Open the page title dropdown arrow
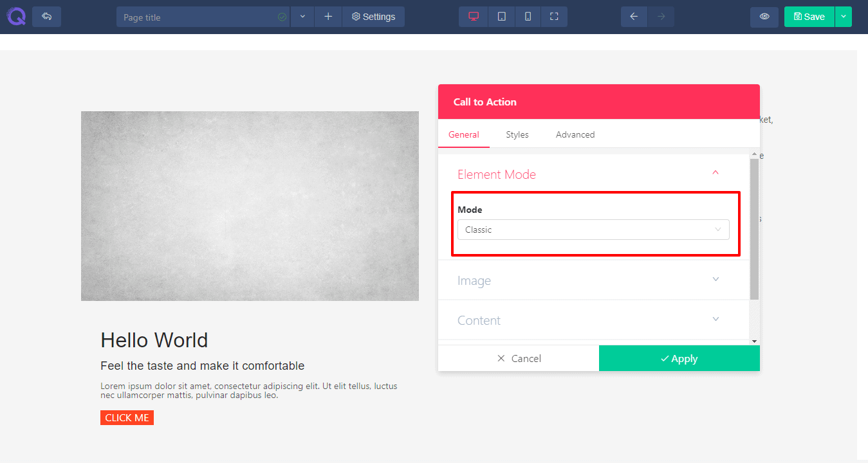Image resolution: width=868 pixels, height=463 pixels. click(302, 17)
